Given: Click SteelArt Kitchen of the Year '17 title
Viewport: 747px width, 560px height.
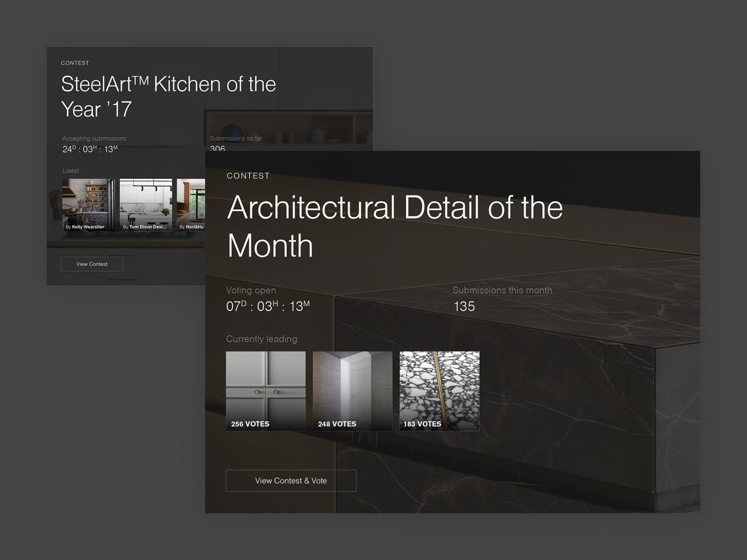Looking at the screenshot, I should tap(169, 96).
